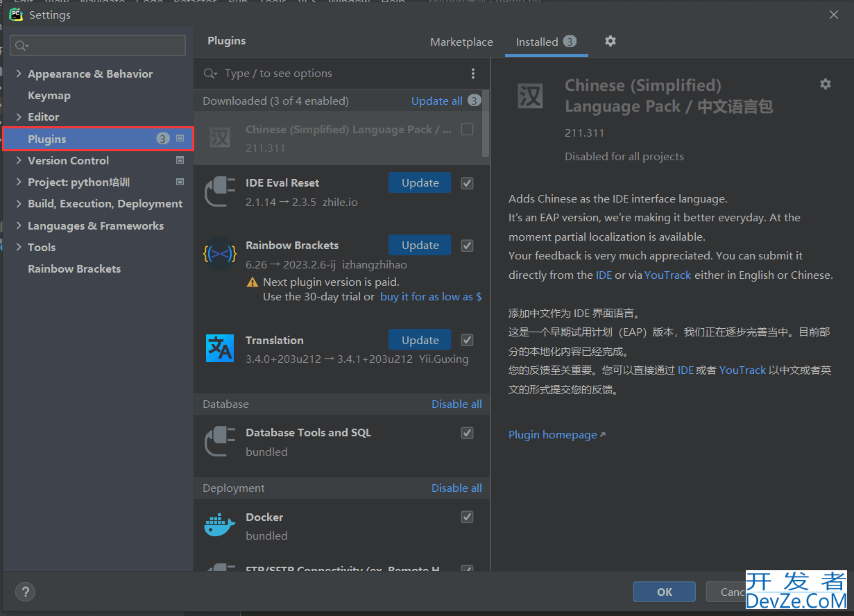Expand the Languages & Frameworks section

click(x=19, y=226)
